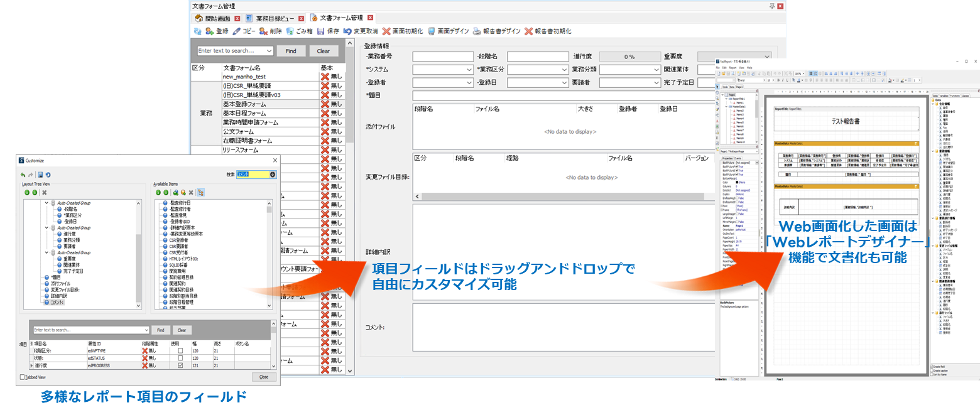Image resolution: width=980 pixels, height=415 pixels.
Task: Uncheck 使用 checkbox for 進行度 row
Action: point(181,365)
